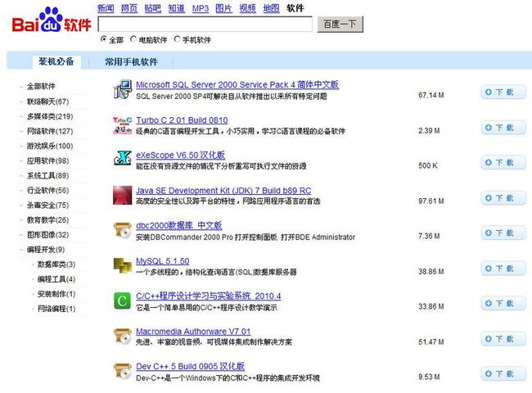
Task: Select the 编程工具(4) subcategory
Action: (56, 279)
